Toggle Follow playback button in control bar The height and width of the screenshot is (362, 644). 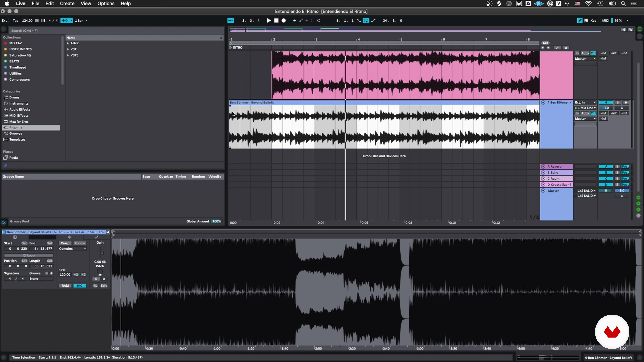pos(230,20)
